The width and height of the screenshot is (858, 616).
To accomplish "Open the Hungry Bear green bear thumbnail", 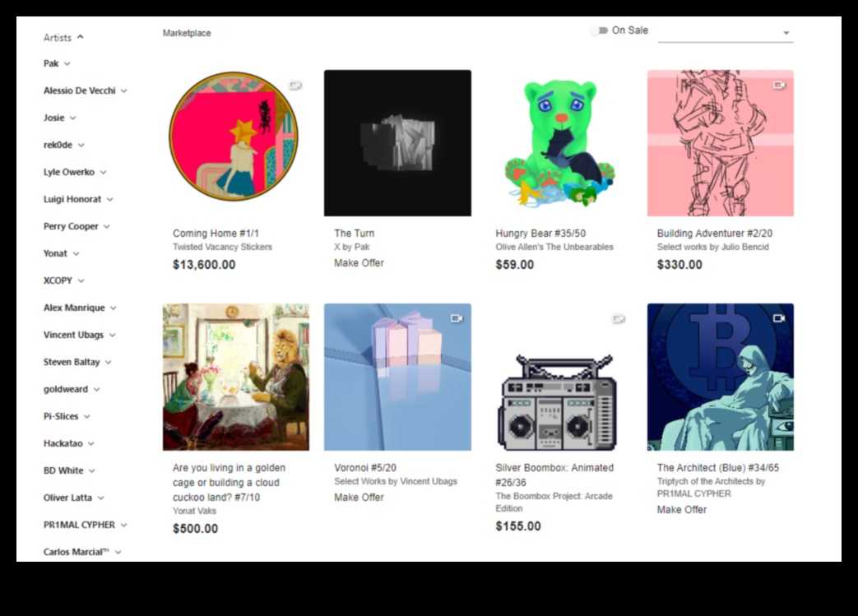I will tap(559, 143).
